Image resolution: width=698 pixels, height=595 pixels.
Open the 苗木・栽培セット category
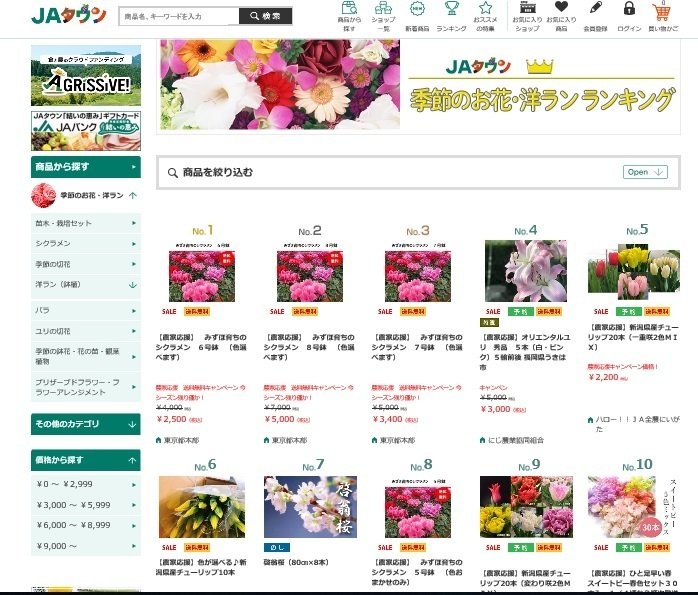pyautogui.click(x=86, y=223)
